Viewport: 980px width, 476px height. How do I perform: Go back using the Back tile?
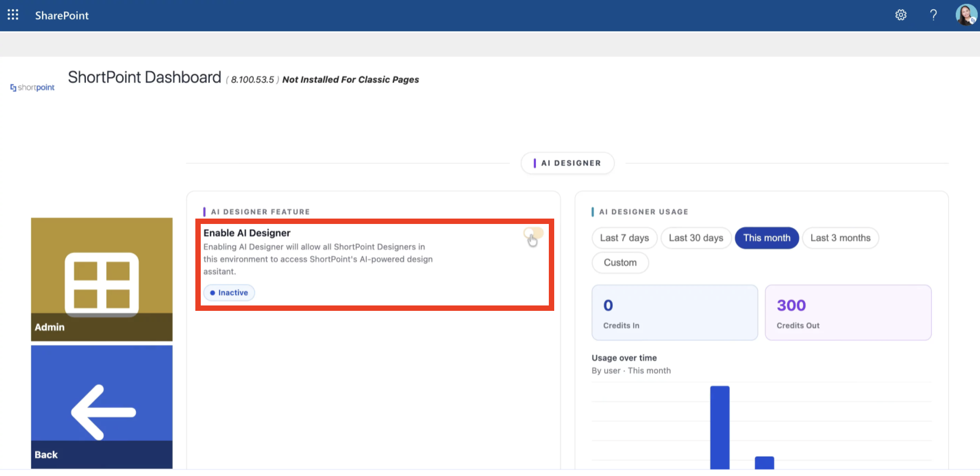[102, 407]
